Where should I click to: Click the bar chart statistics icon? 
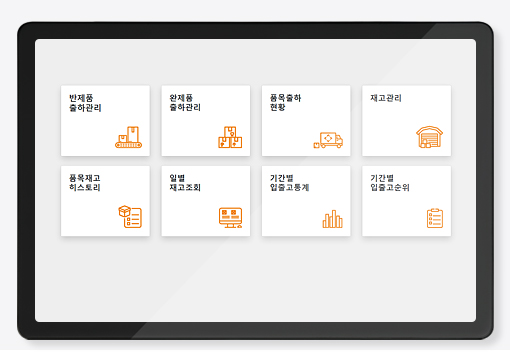(332, 219)
